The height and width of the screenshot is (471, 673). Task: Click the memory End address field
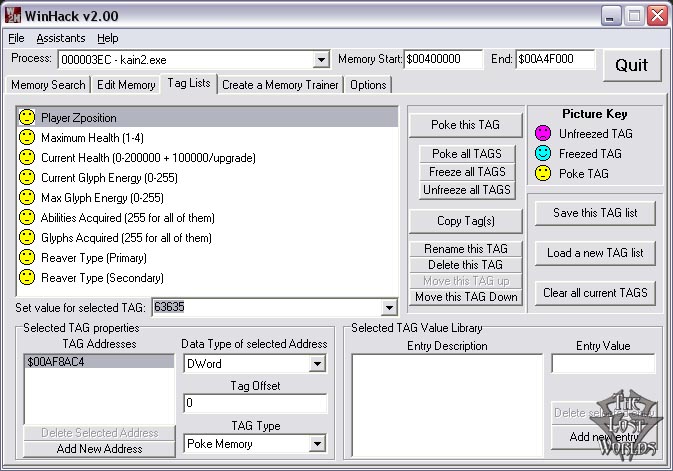pyautogui.click(x=555, y=59)
